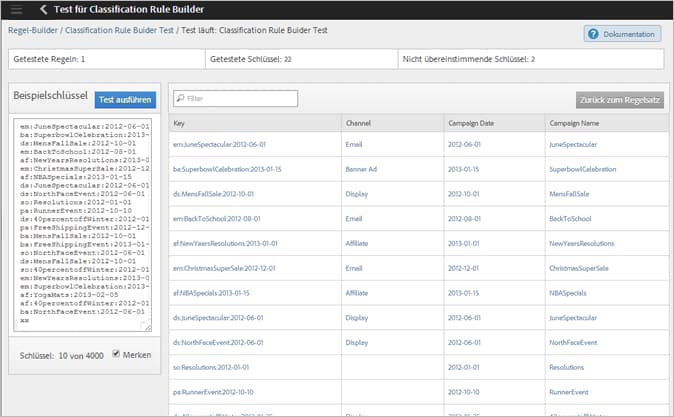Click the back arrow beside the title
The image size is (674, 417).
click(x=43, y=9)
